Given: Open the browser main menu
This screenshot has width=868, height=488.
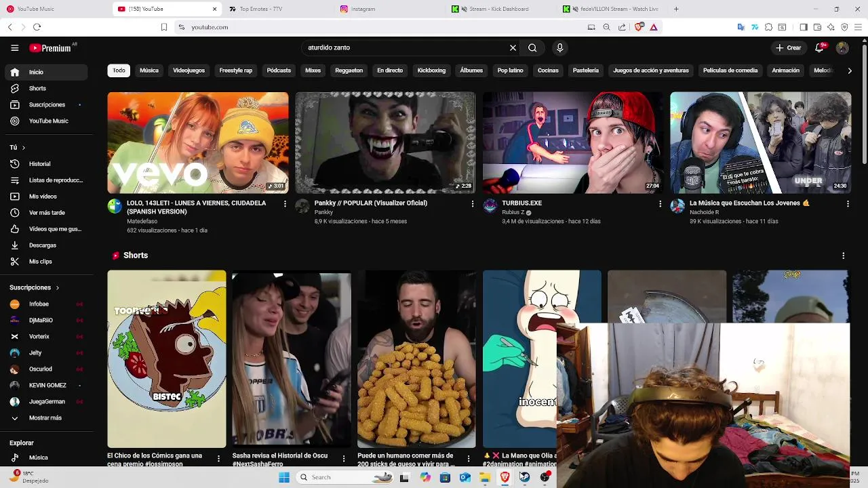Looking at the screenshot, I should click(858, 27).
